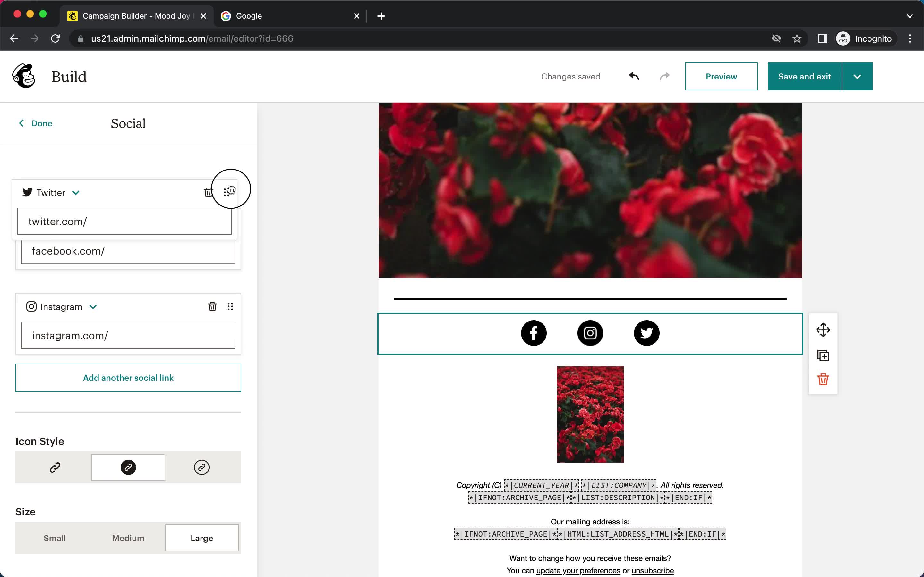924x577 pixels.
Task: Select the Medium icon size option
Action: tap(128, 538)
